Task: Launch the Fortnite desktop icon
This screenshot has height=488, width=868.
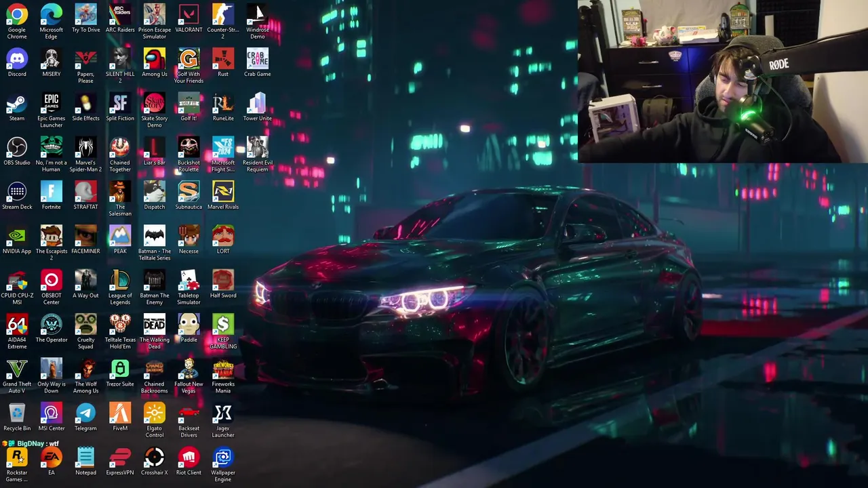Action: (52, 196)
